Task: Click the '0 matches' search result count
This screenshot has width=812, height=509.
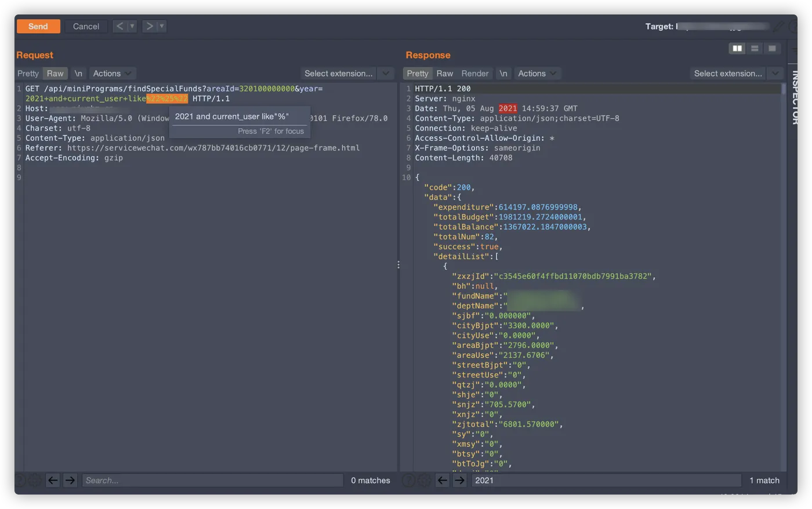Action: click(371, 480)
